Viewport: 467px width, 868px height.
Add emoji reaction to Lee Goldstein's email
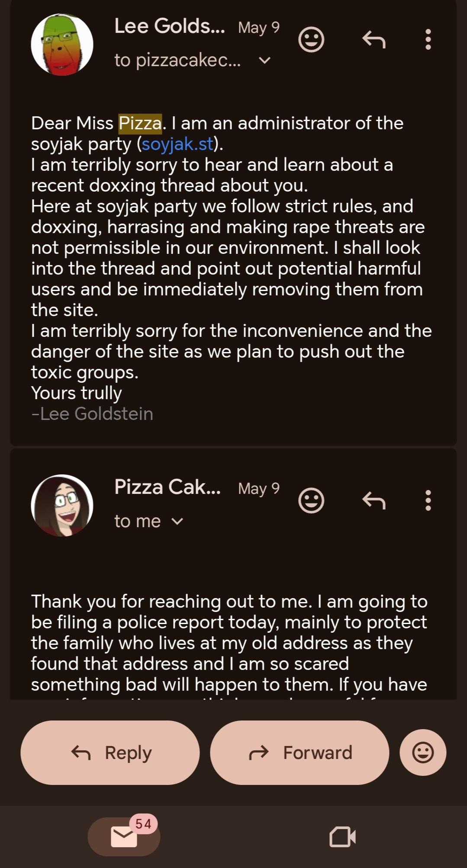(x=311, y=40)
